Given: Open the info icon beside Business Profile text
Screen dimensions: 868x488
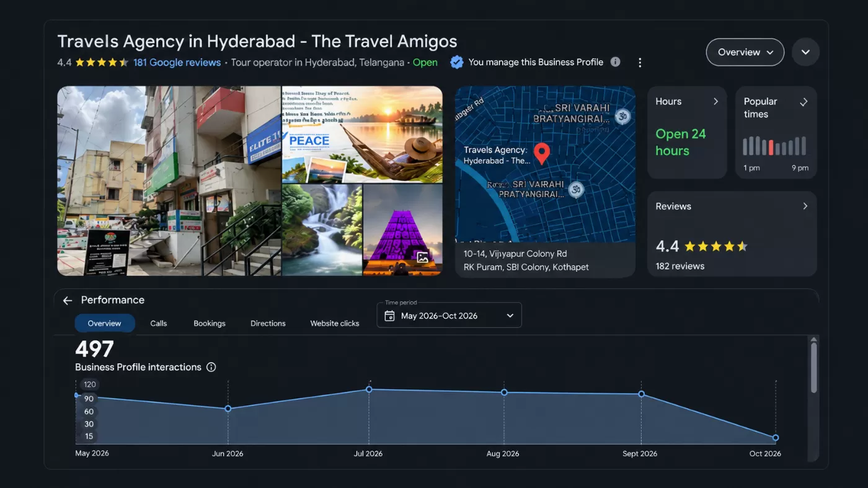Looking at the screenshot, I should click(x=615, y=62).
